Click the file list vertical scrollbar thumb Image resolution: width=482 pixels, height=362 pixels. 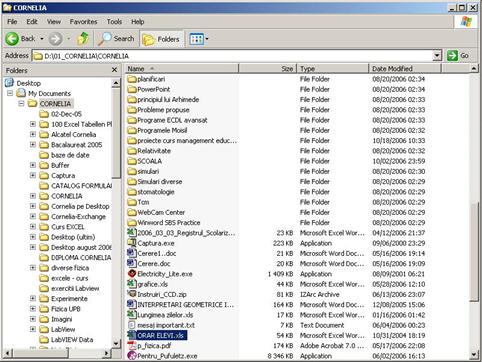pos(474,252)
